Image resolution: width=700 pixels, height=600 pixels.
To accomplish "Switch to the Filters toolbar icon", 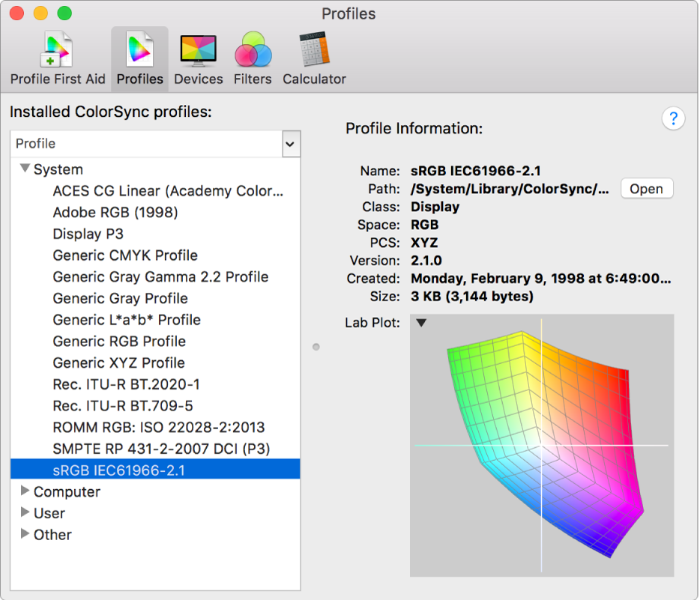I will pyautogui.click(x=253, y=59).
